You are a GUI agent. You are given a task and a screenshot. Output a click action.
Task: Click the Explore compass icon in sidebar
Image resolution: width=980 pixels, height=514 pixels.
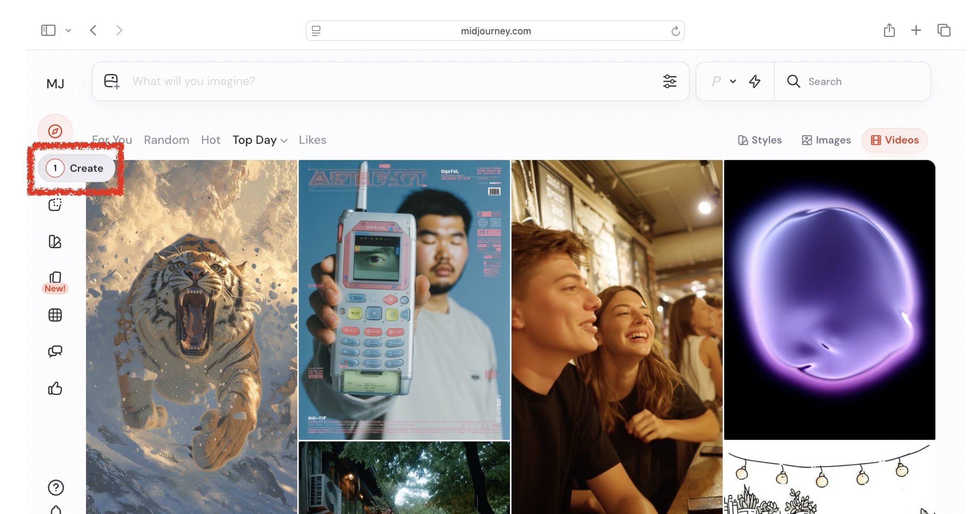[55, 131]
